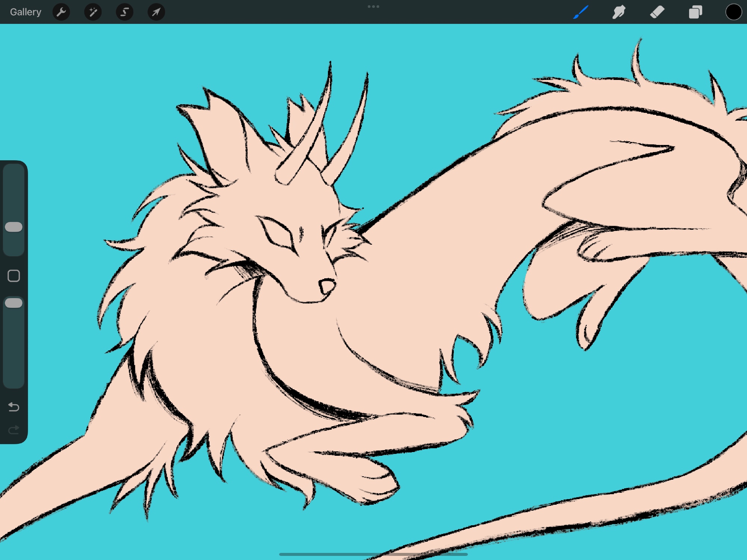Tap the redo arrow in sidebar
Image resolution: width=747 pixels, height=560 pixels.
click(14, 430)
